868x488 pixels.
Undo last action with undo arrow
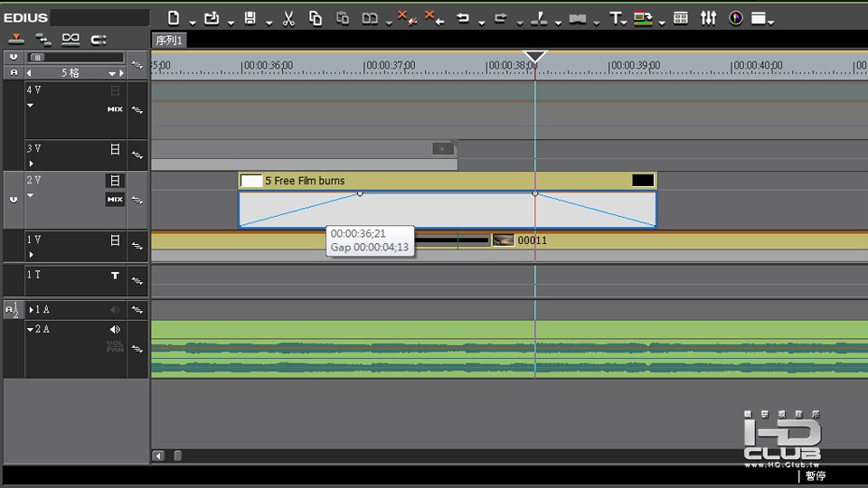pos(463,18)
